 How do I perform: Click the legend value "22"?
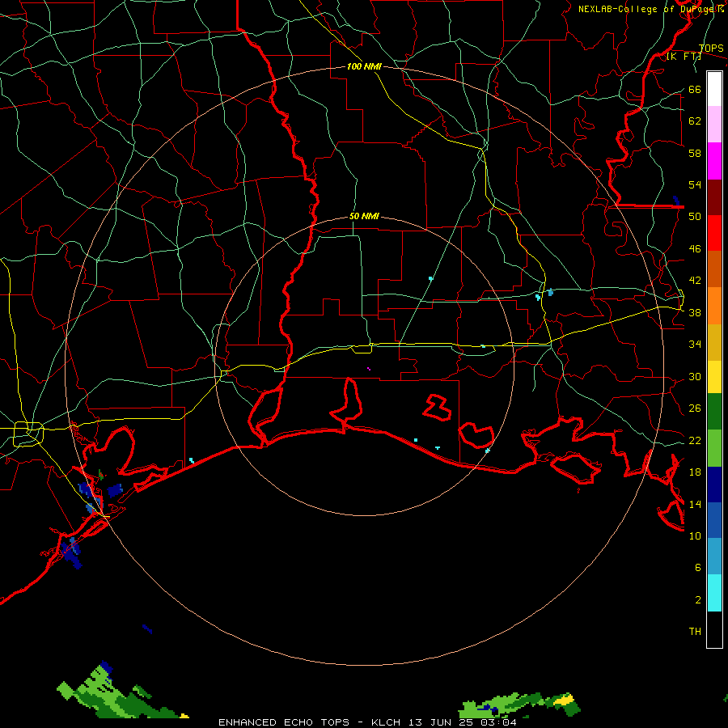(695, 440)
